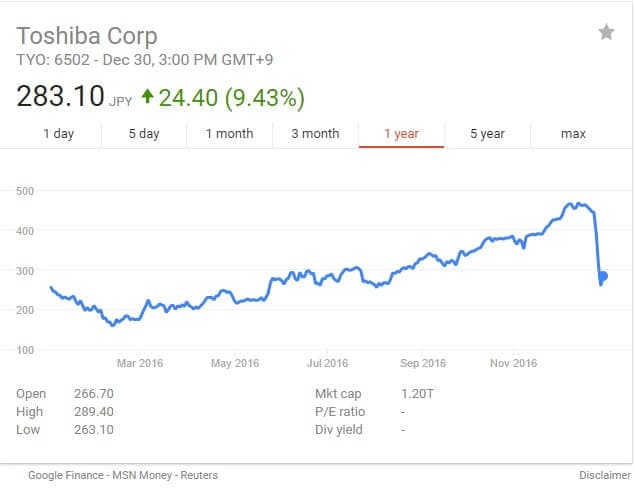Image resolution: width=635 pixels, height=491 pixels.
Task: Click the blue endpoint dot on chart
Action: pyautogui.click(x=603, y=276)
